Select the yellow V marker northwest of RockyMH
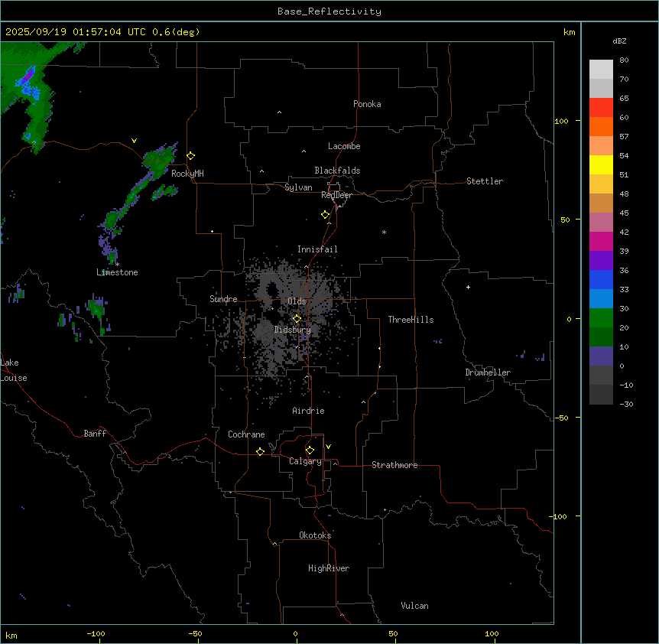659x644 pixels. [x=134, y=141]
